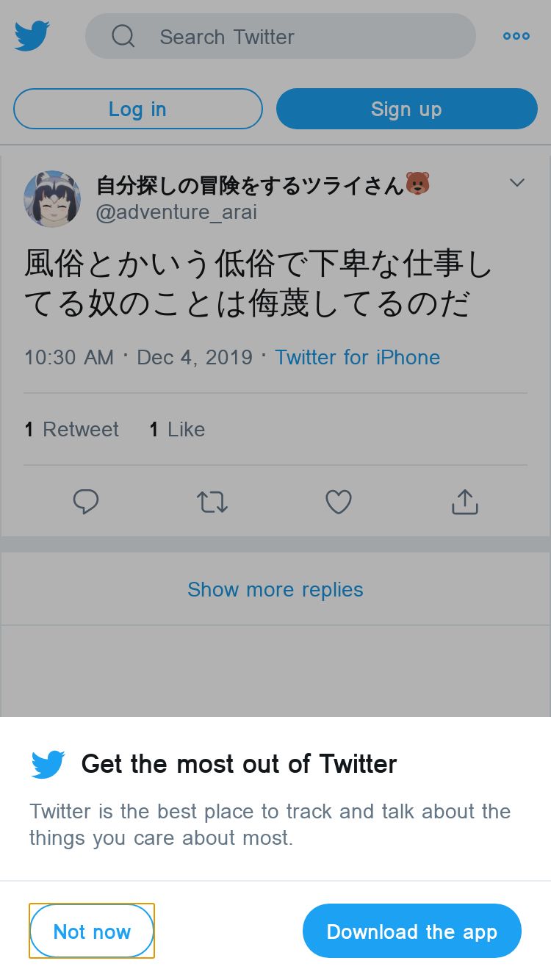Viewport: 551px width, 980px height.
Task: Click the Twitter bird icon in the bottom banner
Action: coord(48,765)
